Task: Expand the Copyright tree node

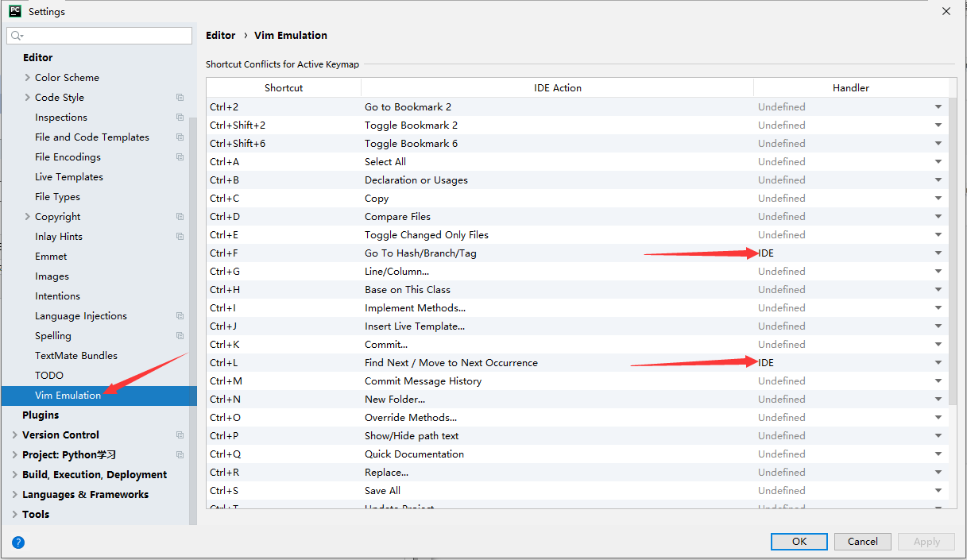Action: point(28,217)
